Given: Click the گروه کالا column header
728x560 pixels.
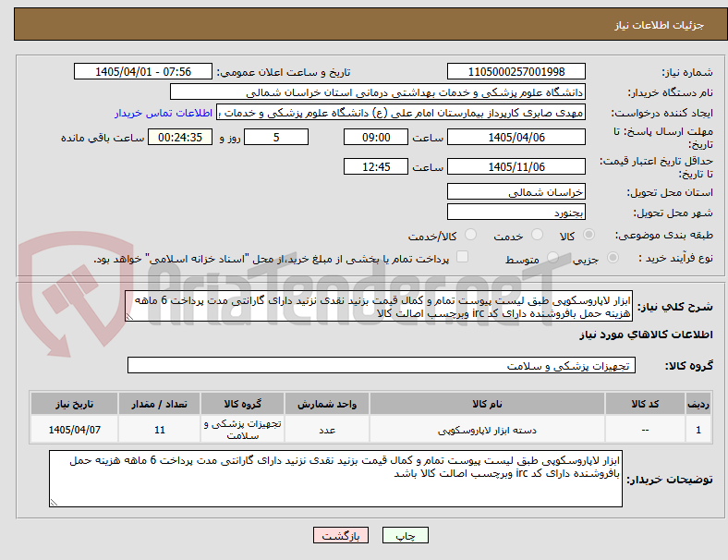Looking at the screenshot, I should (242, 404).
